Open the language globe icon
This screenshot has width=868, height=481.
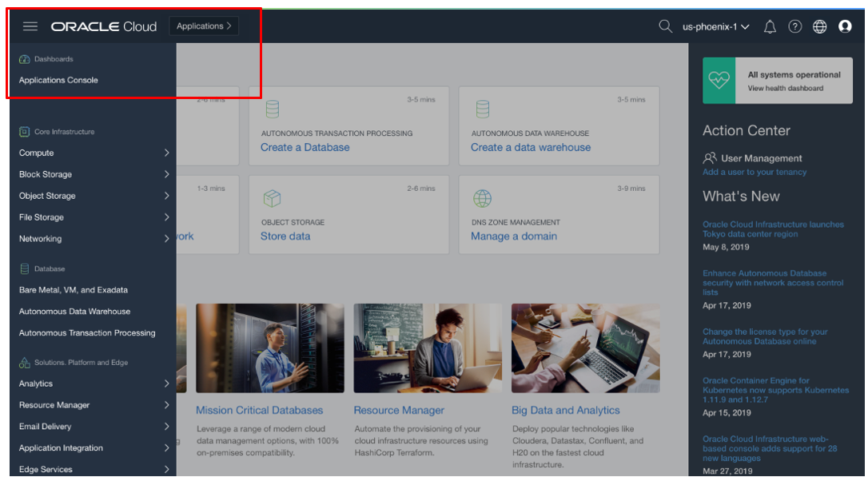click(x=819, y=26)
